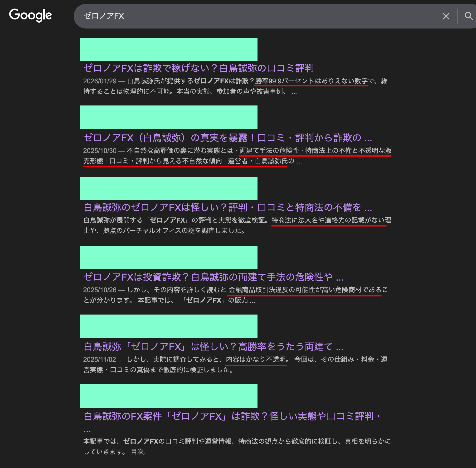Click the date 2025/10/30 under the second result
The image size is (476, 468).
click(x=102, y=150)
